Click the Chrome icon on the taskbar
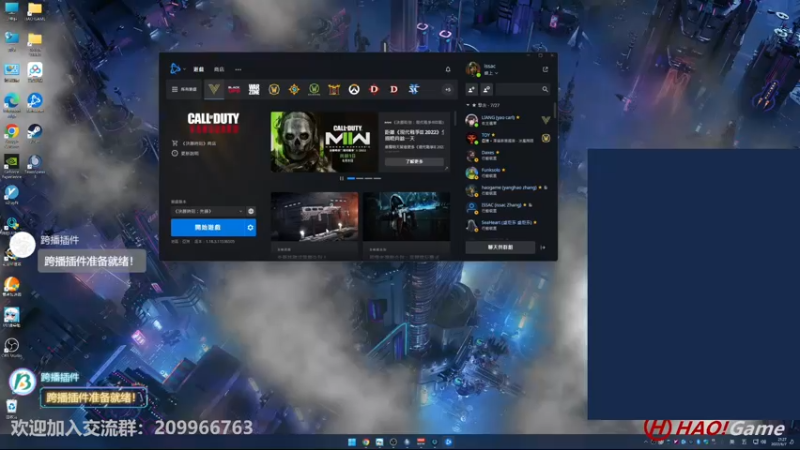 point(366,442)
